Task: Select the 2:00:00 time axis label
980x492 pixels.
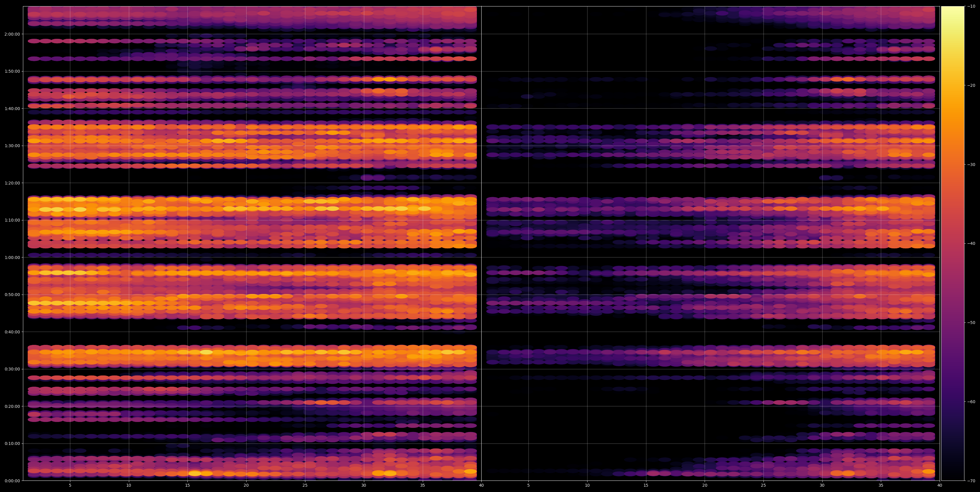Action: coord(12,34)
